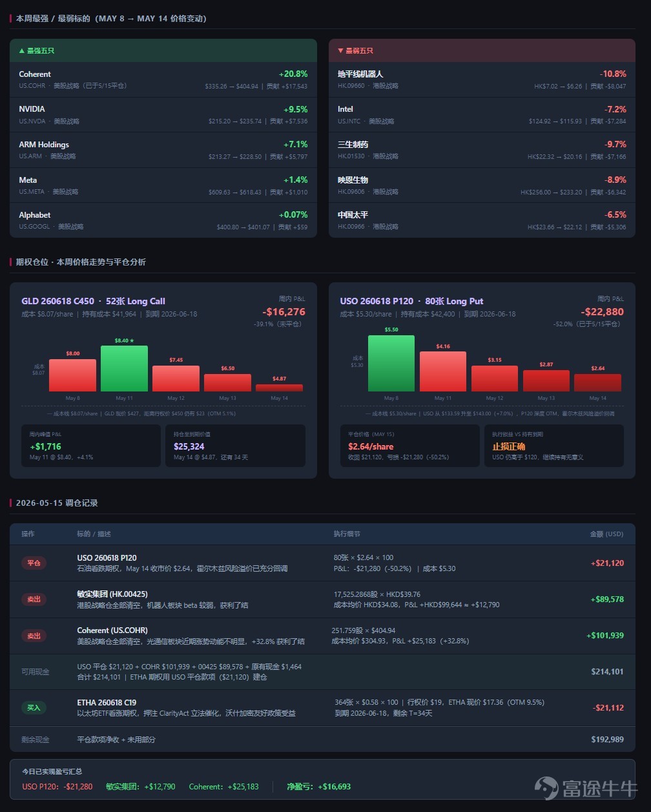The width and height of the screenshot is (651, 812).
Task: Open the ARM Holdings entry
Action: pyautogui.click(x=163, y=150)
